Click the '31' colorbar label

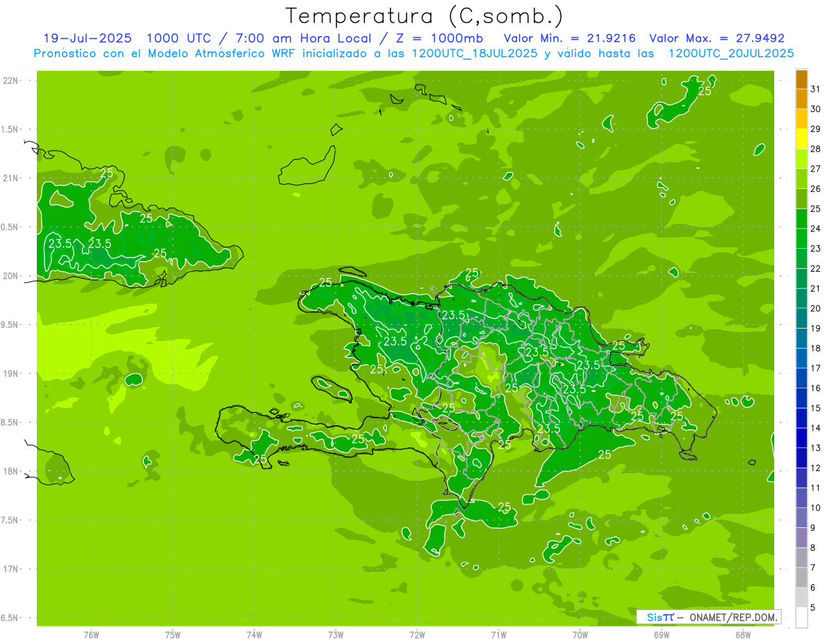pos(816,89)
